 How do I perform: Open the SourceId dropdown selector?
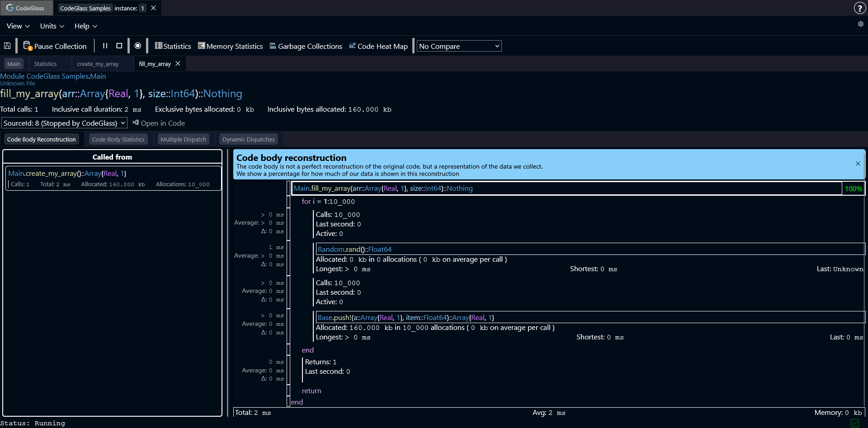[x=64, y=122]
